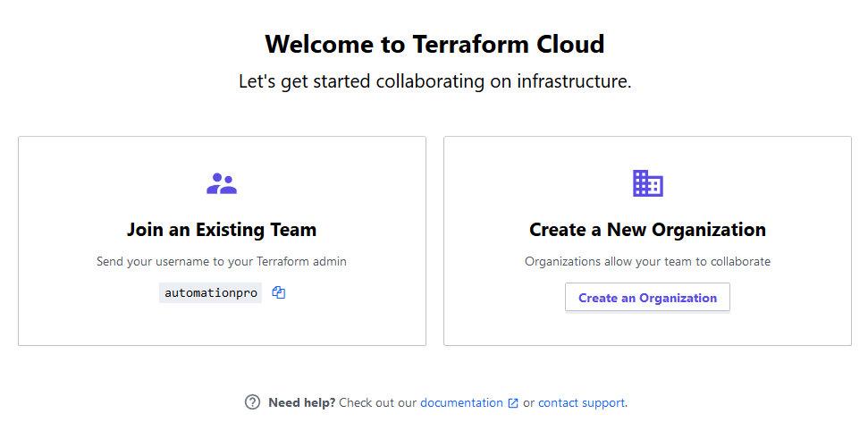The height and width of the screenshot is (439, 868).
Task: Click the Create a New Organization heading
Action: click(648, 230)
